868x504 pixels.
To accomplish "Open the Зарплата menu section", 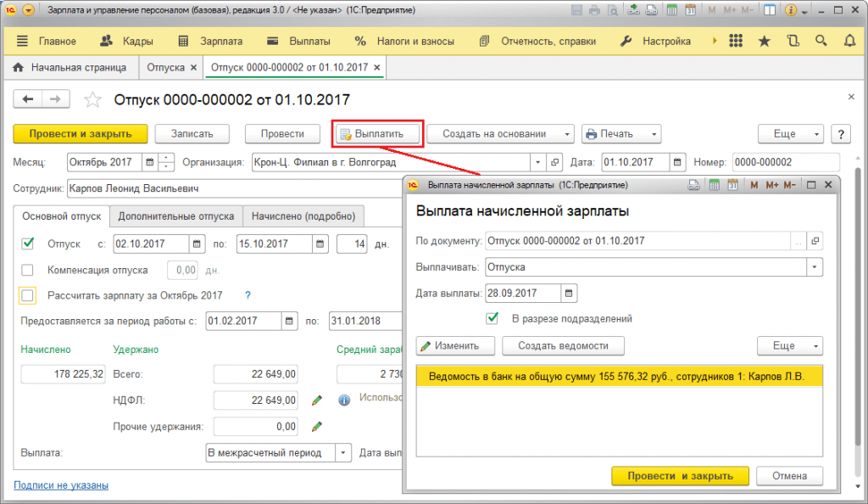I will (210, 41).
